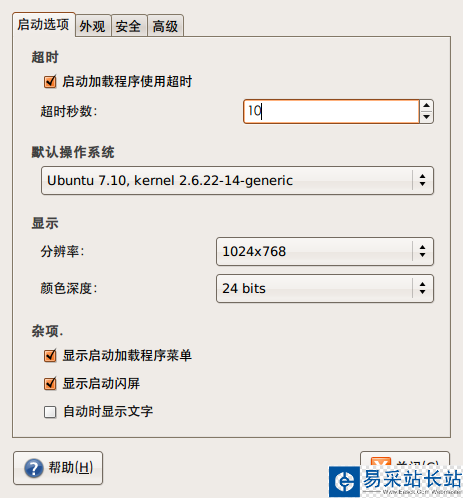This screenshot has height=498, width=463.
Task: Open the 安全 tab
Action: point(129,26)
